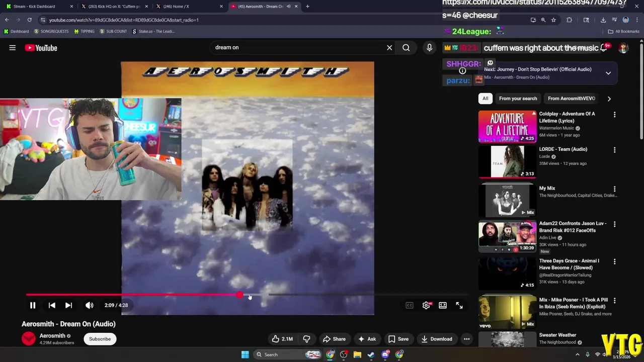
Task: Subscribe to the Aerosmith channel
Action: point(100,339)
